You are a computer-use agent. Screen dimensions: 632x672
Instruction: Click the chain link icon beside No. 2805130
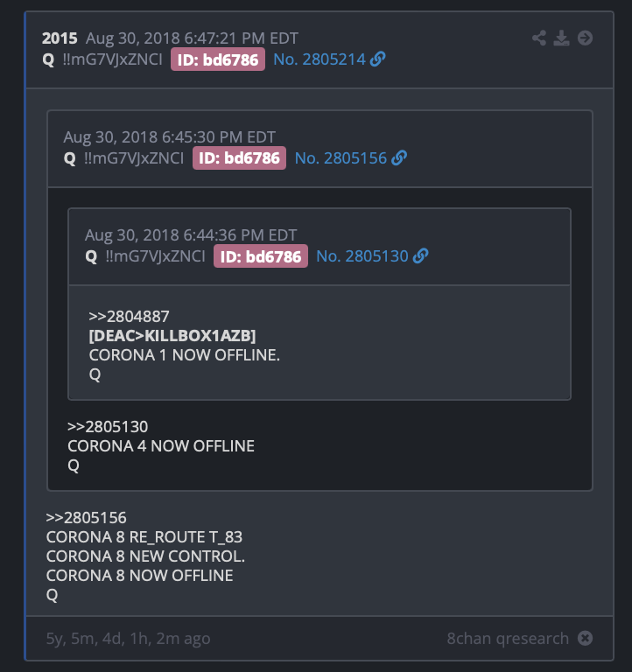tap(420, 255)
